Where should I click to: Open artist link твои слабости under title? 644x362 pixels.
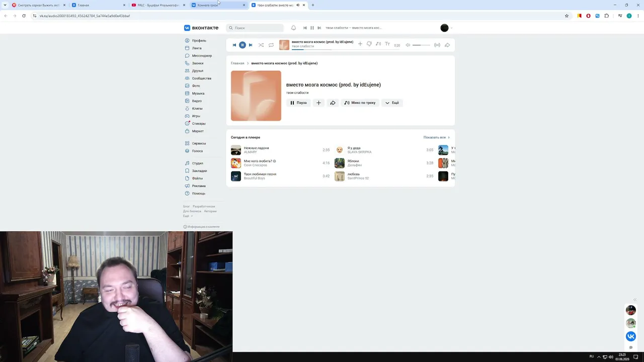297,93
